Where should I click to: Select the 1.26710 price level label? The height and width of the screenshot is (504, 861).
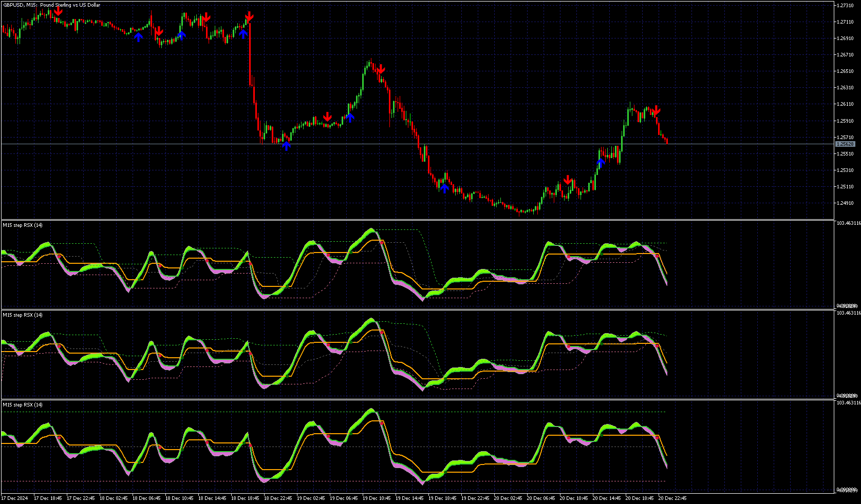pos(845,54)
